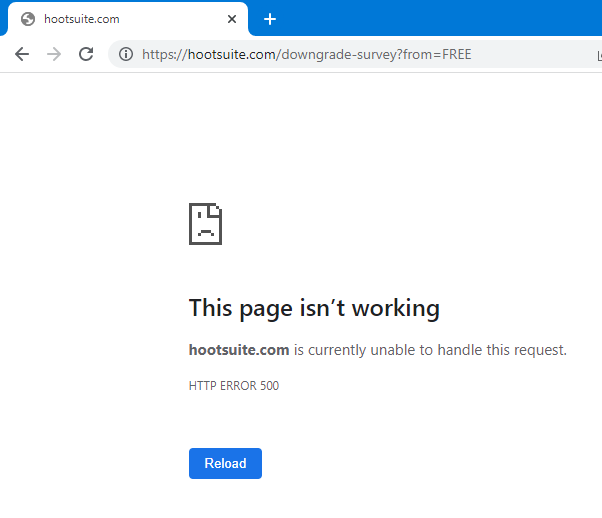Close the hootsuite.com tab
Viewport: 602px width, 518px height.
click(232, 19)
